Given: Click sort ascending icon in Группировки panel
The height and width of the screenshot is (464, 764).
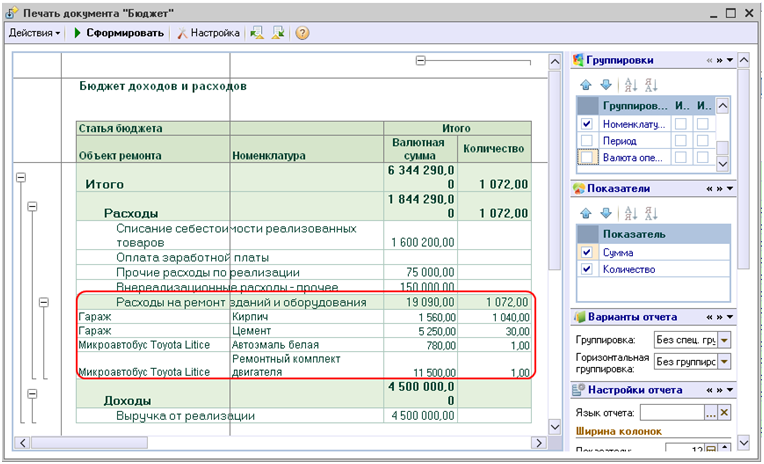Looking at the screenshot, I should coord(631,84).
